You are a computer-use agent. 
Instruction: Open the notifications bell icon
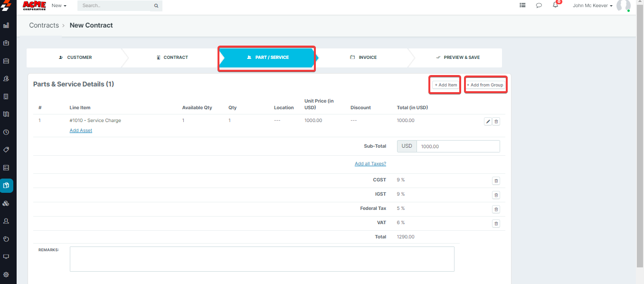pos(555,5)
